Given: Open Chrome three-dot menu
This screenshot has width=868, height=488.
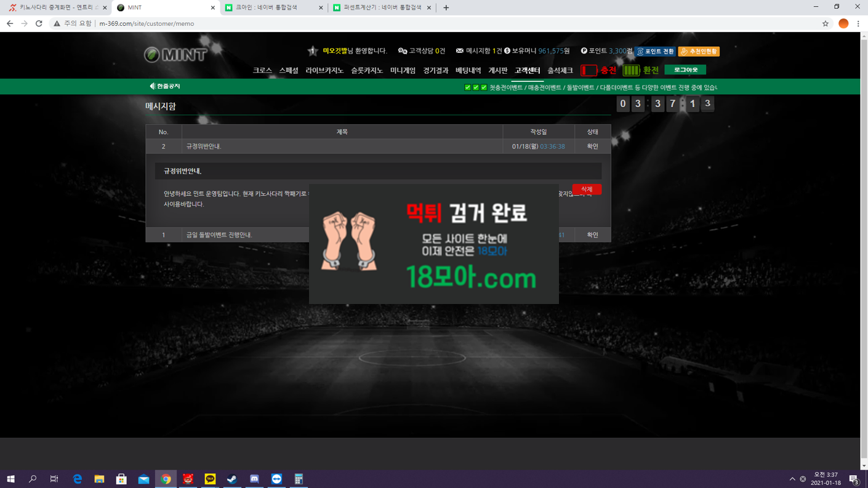Looking at the screenshot, I should pyautogui.click(x=858, y=23).
